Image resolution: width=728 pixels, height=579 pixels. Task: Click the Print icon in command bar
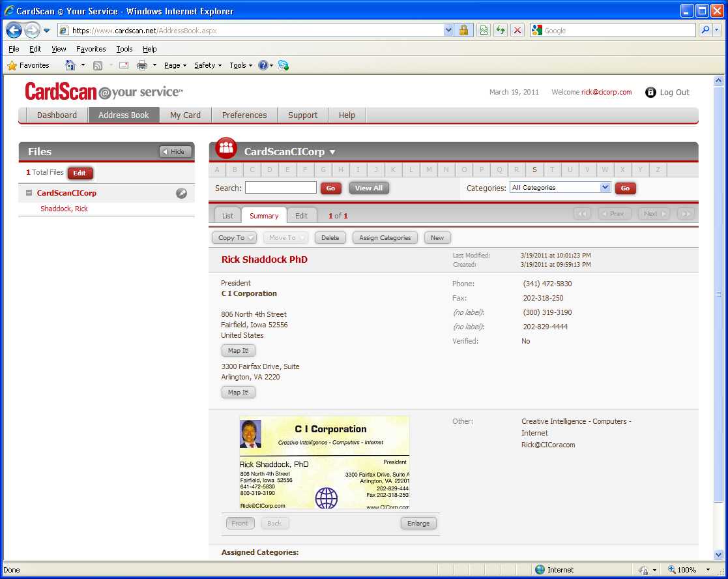coord(142,65)
